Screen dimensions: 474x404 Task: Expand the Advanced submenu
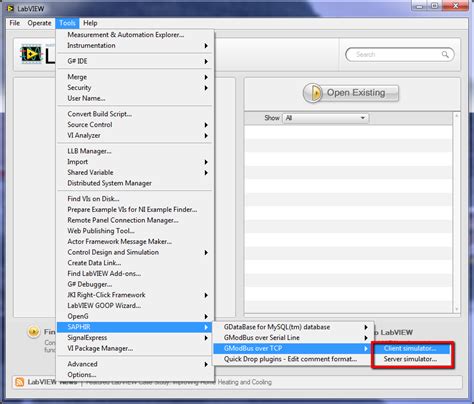point(135,364)
